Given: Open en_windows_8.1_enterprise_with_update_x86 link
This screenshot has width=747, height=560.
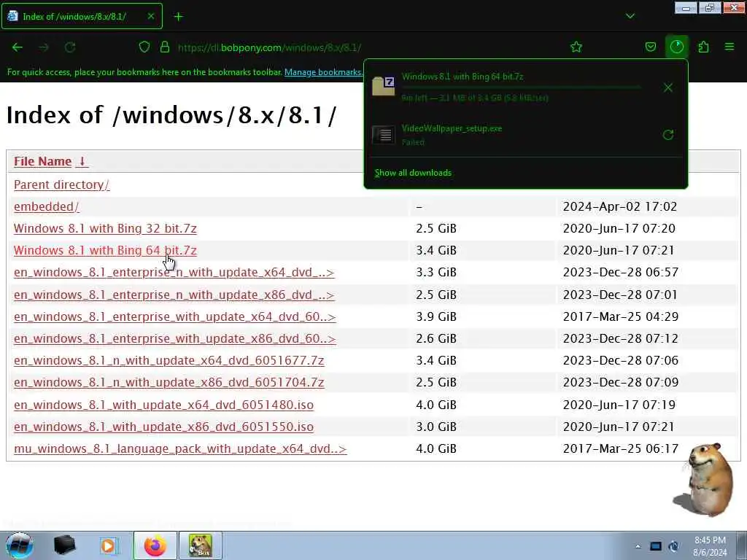Looking at the screenshot, I should (174, 338).
